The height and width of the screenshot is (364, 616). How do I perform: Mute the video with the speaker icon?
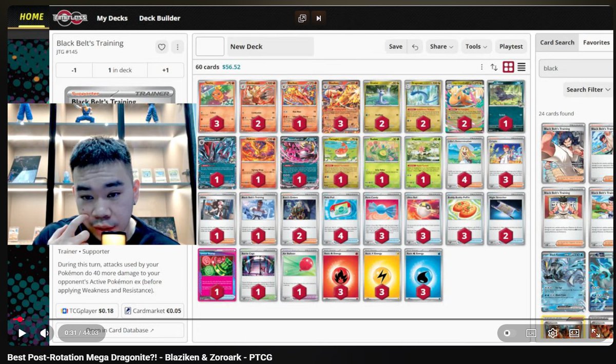[x=44, y=333]
